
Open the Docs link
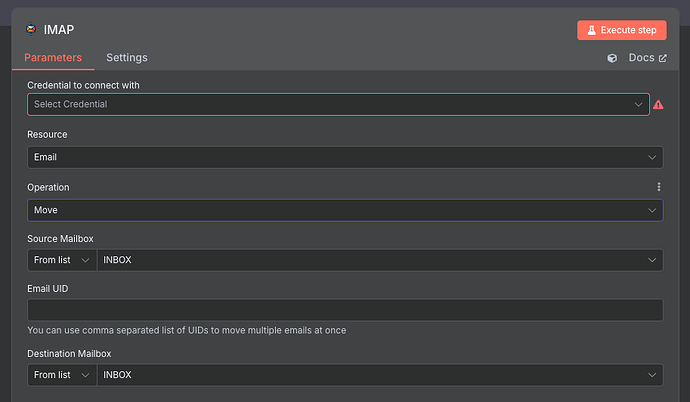(x=647, y=58)
